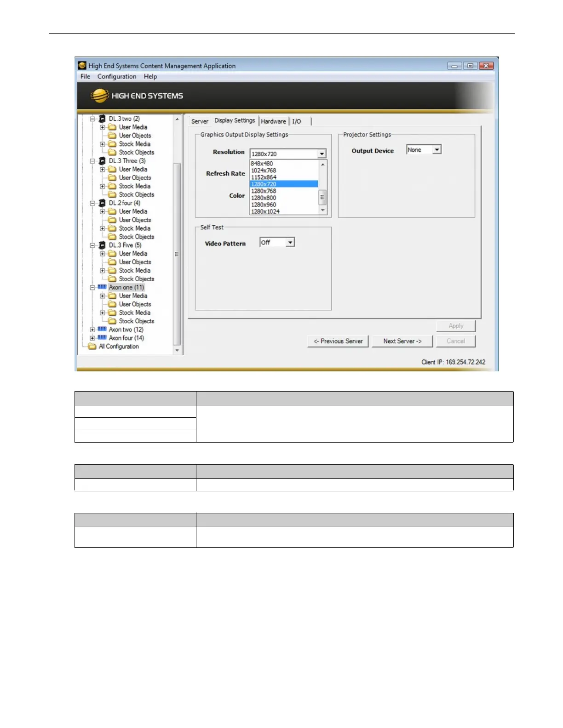Click Stock Media folder icon under DL.2 four

coord(112,228)
